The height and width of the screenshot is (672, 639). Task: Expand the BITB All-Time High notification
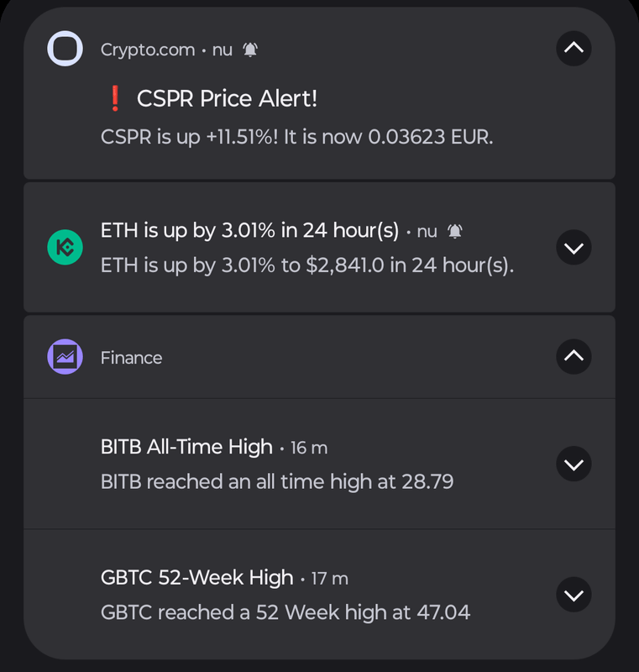point(574,464)
